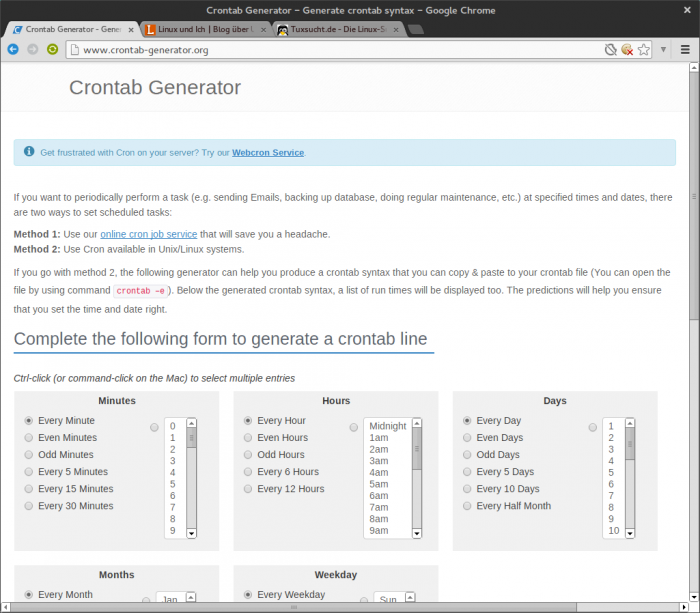Click the extensions overflow arrow in toolbar
This screenshot has height=613, width=700.
(x=663, y=49)
